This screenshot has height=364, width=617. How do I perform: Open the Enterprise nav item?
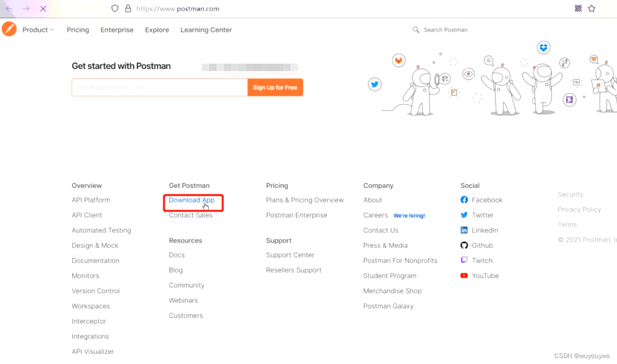[x=117, y=30]
